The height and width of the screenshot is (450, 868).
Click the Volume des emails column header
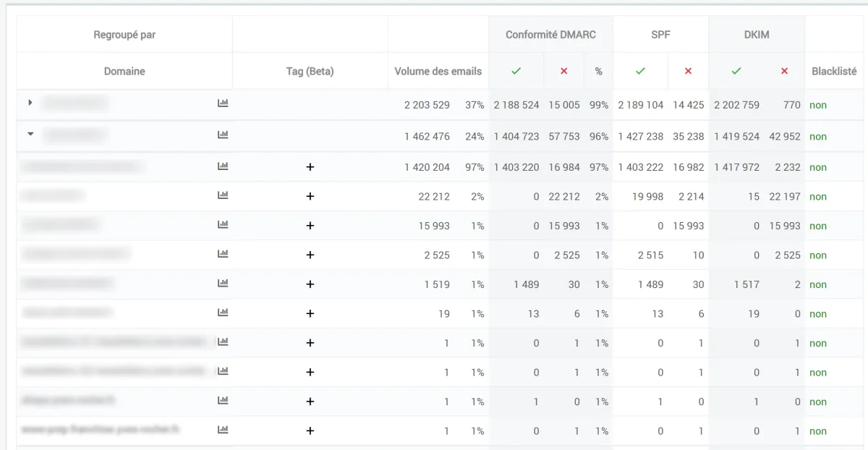(438, 72)
